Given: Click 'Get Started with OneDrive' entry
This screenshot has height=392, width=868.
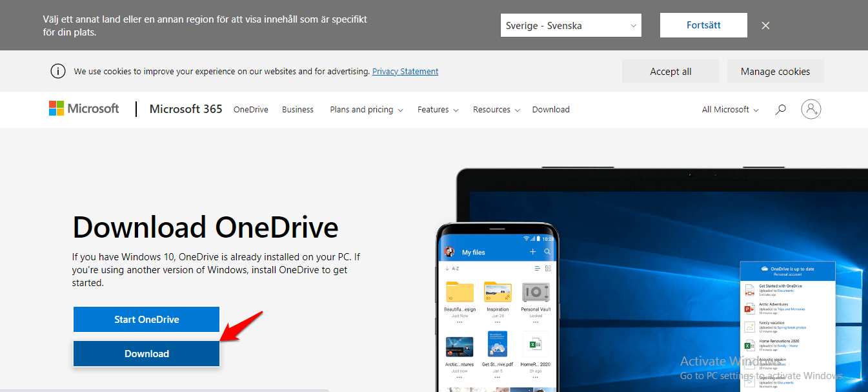Looking at the screenshot, I should coord(787,289).
